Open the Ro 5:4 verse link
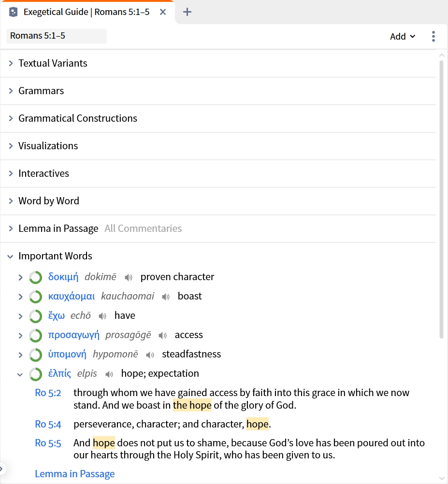This screenshot has width=448, height=484. coord(48,424)
